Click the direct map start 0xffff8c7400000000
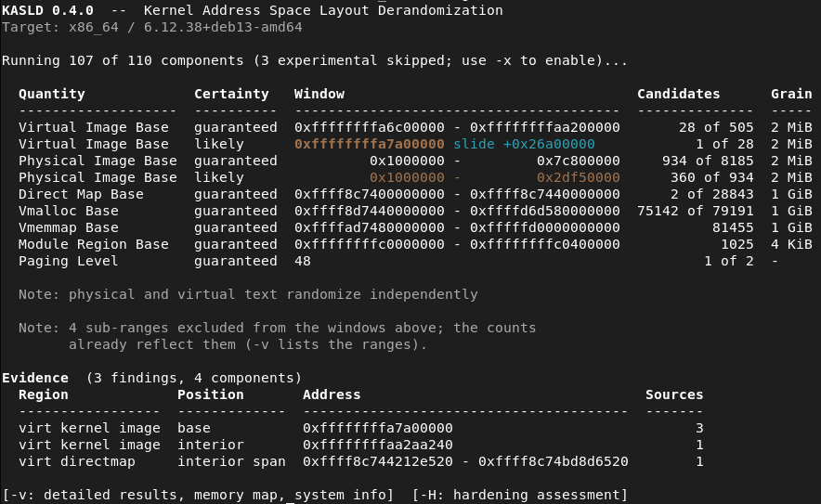821x504 pixels. (x=370, y=194)
